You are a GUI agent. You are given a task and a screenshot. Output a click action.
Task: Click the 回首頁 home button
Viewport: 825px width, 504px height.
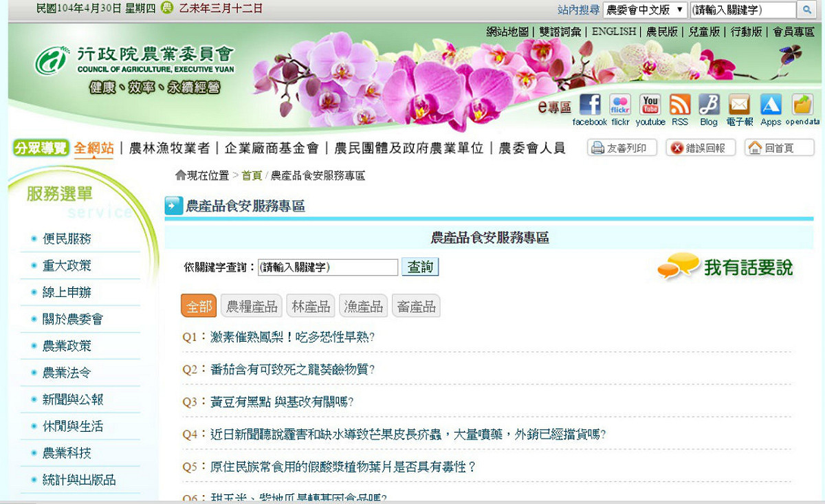[x=779, y=148]
